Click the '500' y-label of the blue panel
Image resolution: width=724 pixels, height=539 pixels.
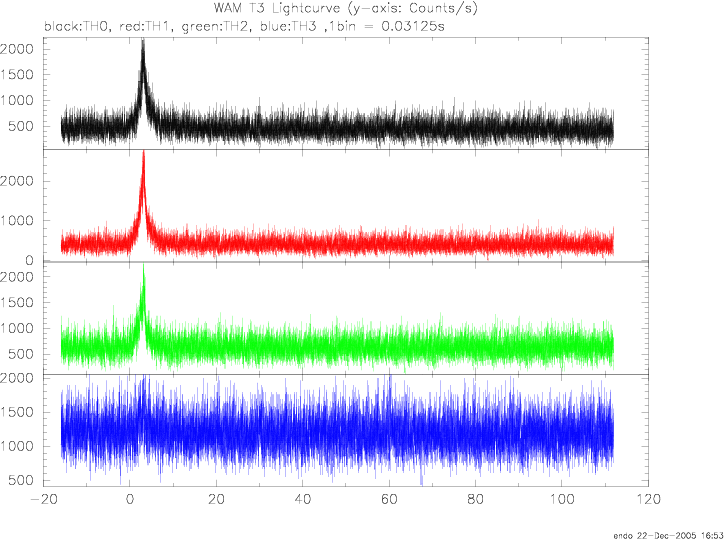21,480
